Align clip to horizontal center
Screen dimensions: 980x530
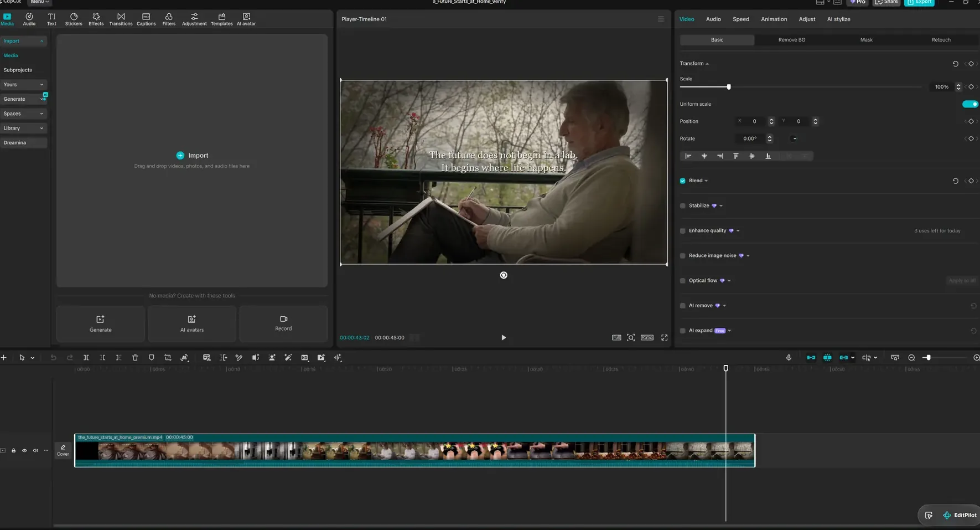pos(704,156)
